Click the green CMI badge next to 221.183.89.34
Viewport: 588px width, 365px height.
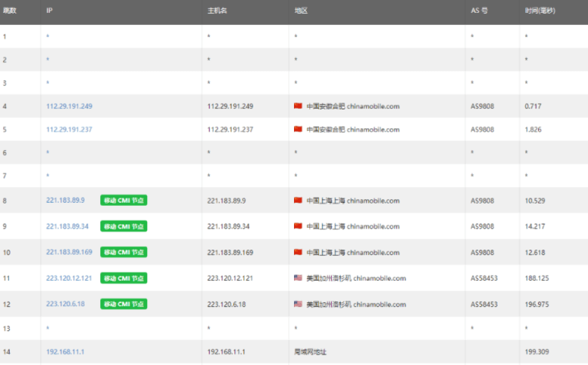[124, 226]
